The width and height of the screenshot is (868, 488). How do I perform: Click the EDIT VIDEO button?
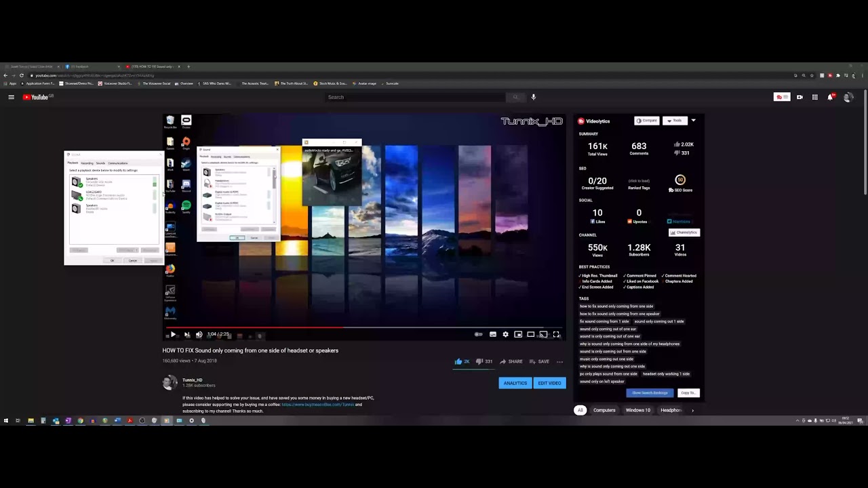[549, 383]
